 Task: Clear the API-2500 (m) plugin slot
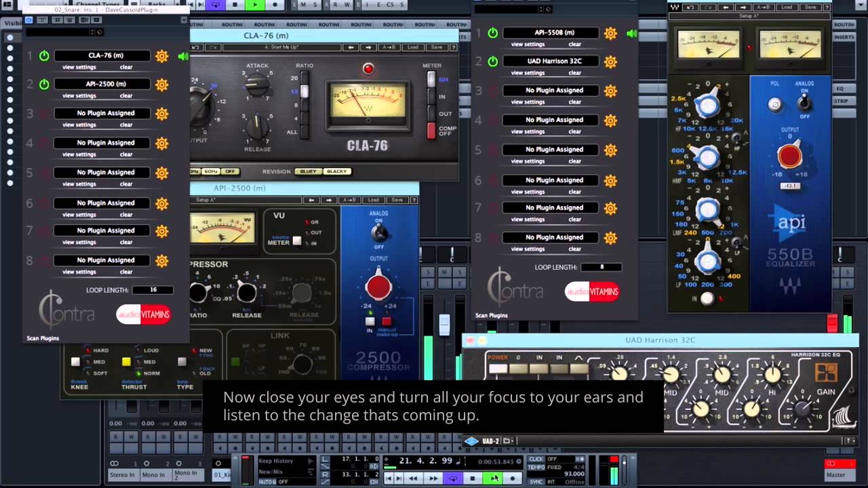(x=126, y=96)
